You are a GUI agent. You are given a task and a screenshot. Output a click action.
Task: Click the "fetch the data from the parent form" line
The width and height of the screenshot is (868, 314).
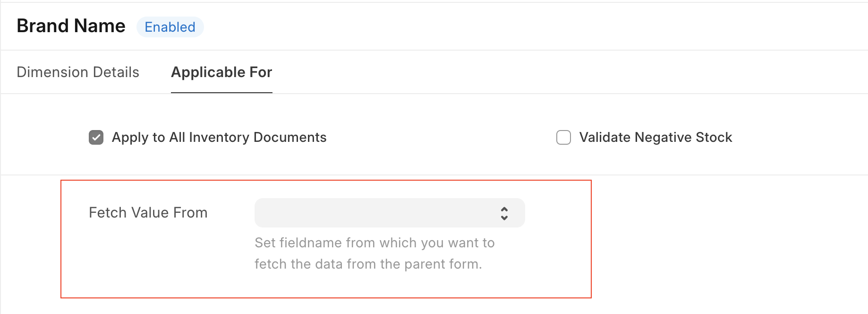(x=368, y=264)
